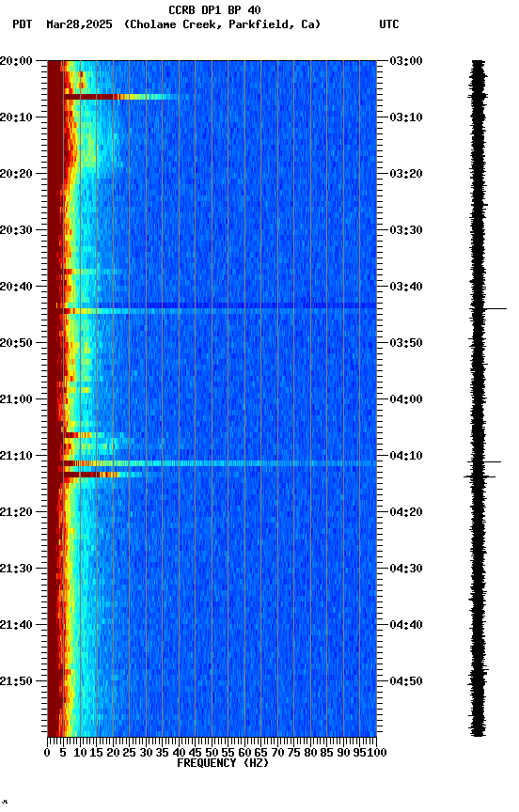
Task: Click the 20:40 PDT time label
Action: (x=16, y=287)
